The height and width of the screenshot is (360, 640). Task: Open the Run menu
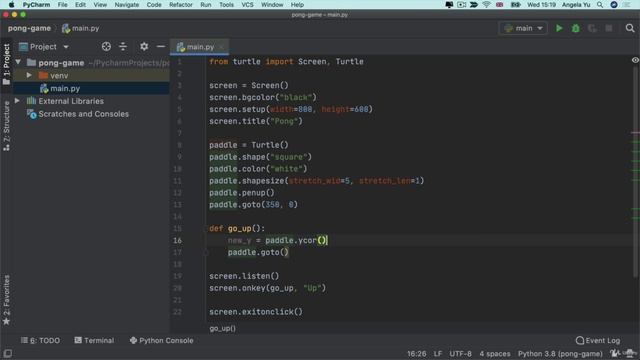click(x=206, y=4)
